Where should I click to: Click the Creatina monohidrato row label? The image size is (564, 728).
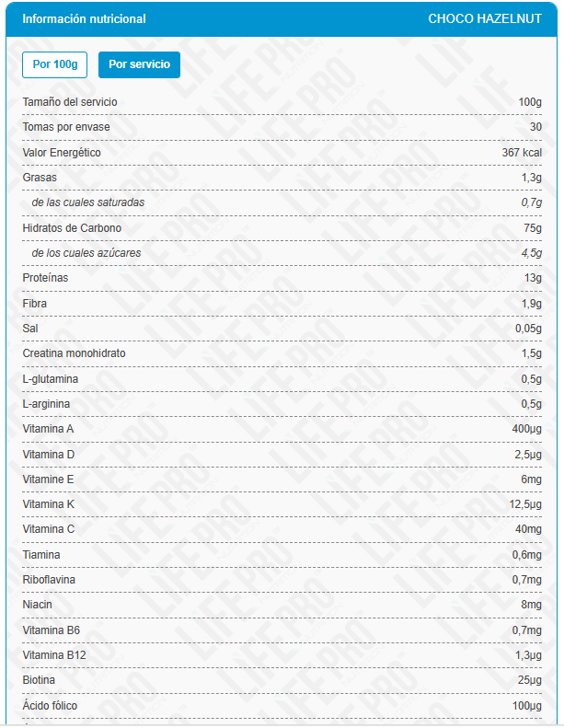click(x=74, y=353)
